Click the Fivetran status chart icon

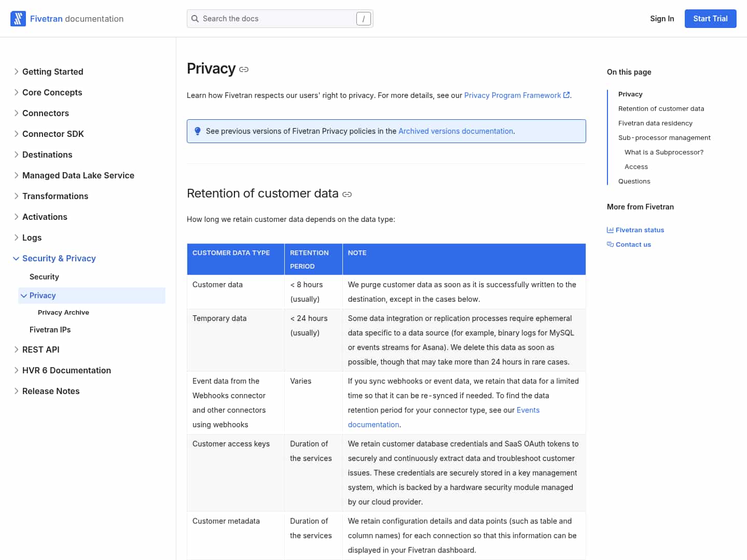tap(610, 230)
